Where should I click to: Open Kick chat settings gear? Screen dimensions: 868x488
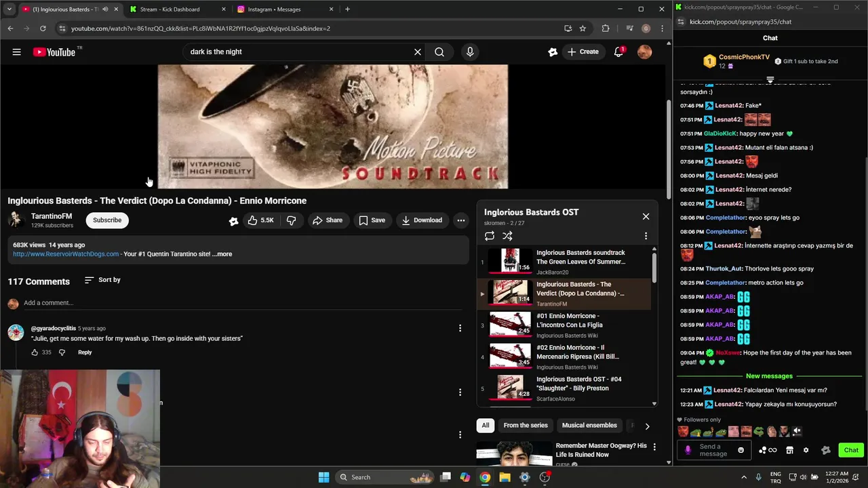click(806, 450)
